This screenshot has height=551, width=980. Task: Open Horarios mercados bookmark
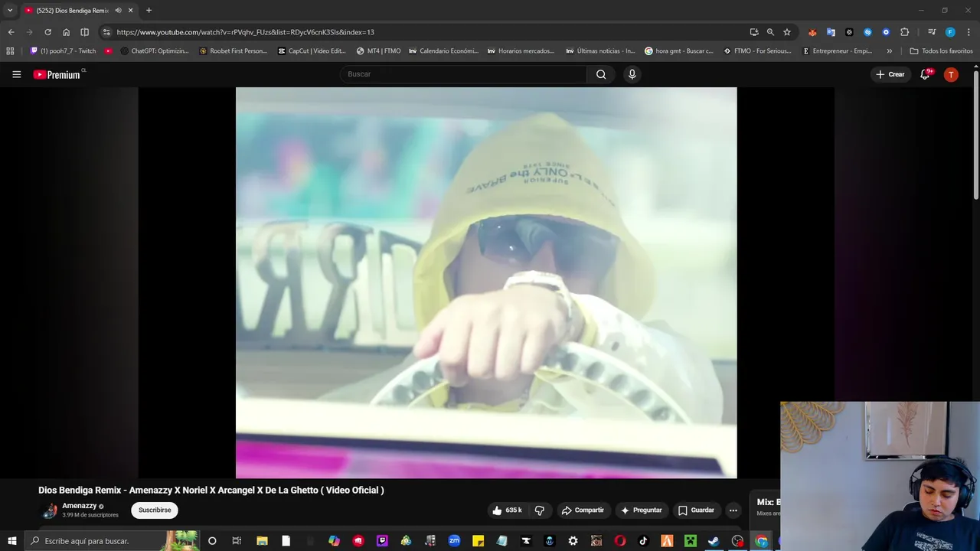click(x=521, y=51)
